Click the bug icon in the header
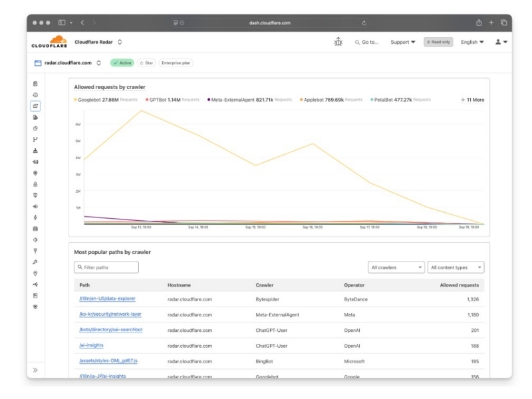The height and width of the screenshot is (399, 532). tap(338, 42)
